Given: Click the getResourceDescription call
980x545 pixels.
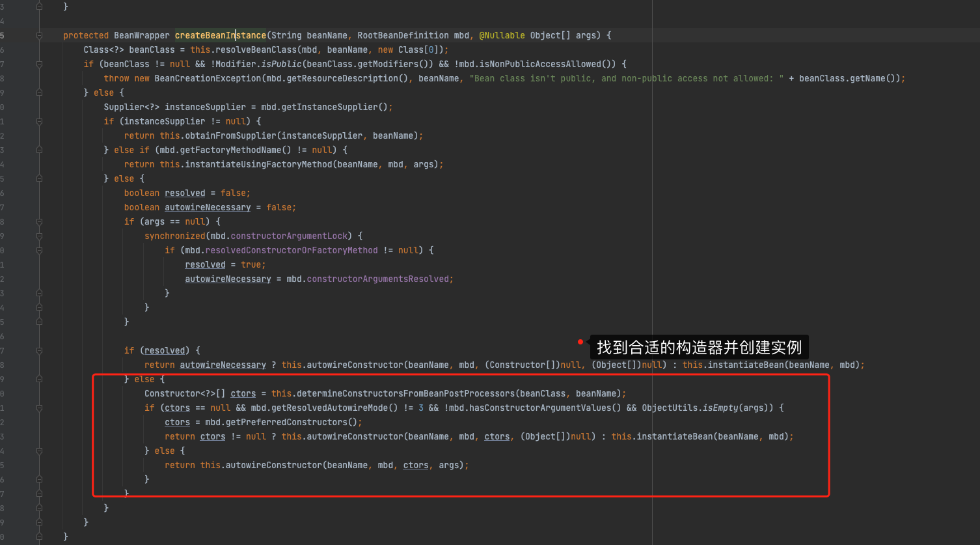Looking at the screenshot, I should click(347, 79).
